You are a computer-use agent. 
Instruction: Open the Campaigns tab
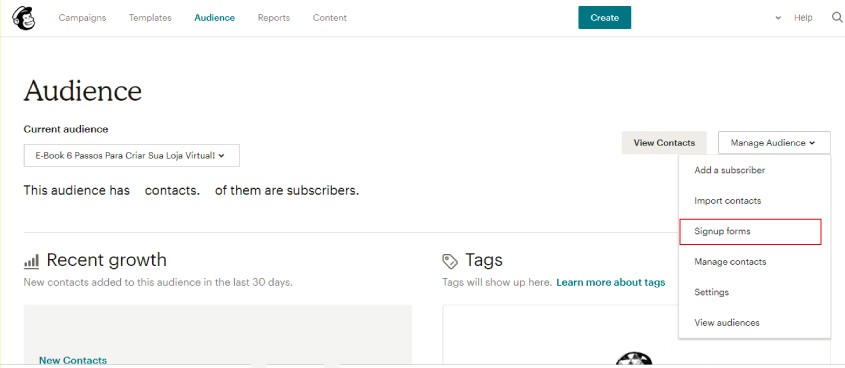point(82,18)
